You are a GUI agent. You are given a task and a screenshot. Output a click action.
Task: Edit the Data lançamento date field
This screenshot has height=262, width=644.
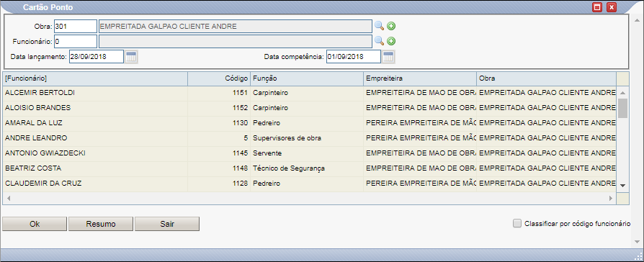click(97, 57)
